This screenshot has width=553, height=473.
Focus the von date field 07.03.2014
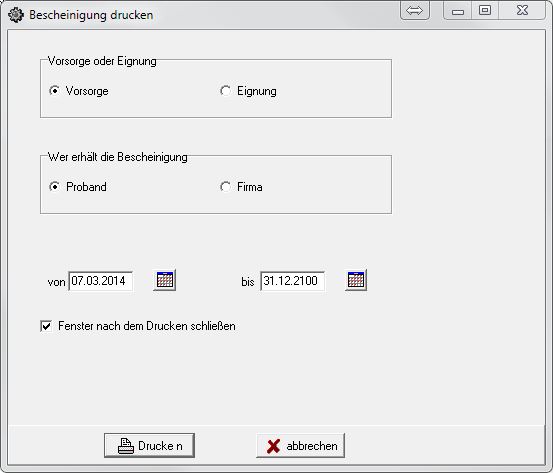coord(101,281)
